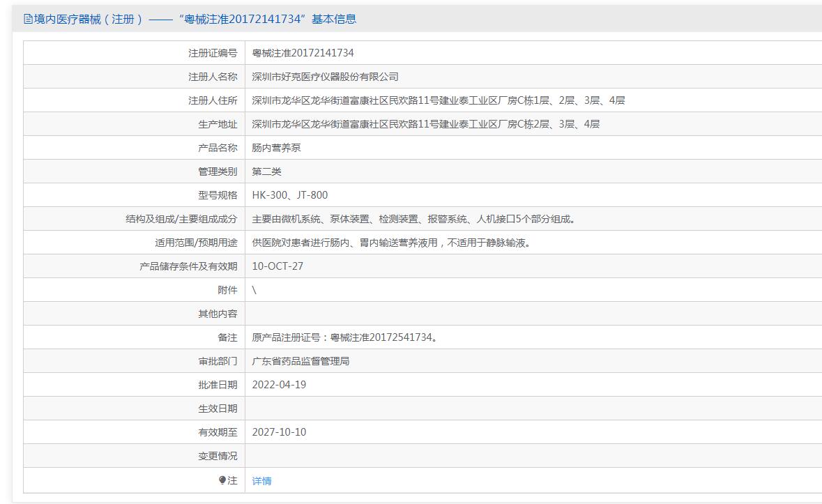Select expiry date 2027-10-10
Image resolution: width=822 pixels, height=504 pixels.
tap(279, 432)
